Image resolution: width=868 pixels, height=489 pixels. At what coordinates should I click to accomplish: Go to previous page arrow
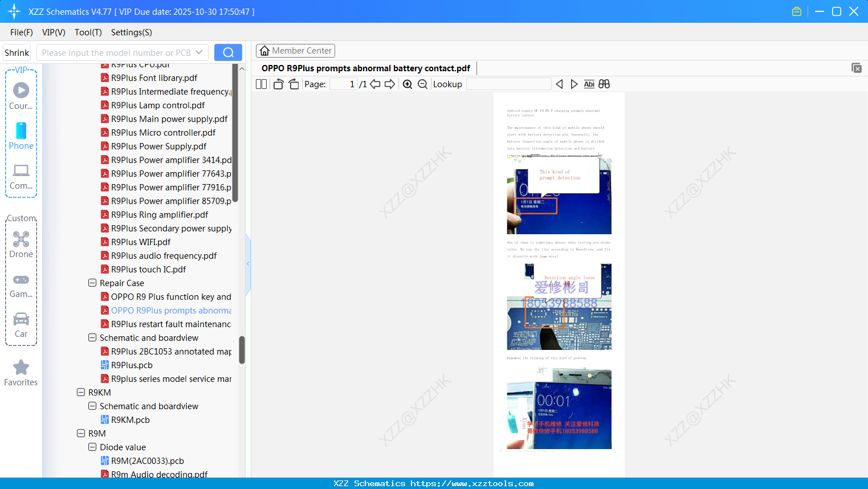(375, 84)
